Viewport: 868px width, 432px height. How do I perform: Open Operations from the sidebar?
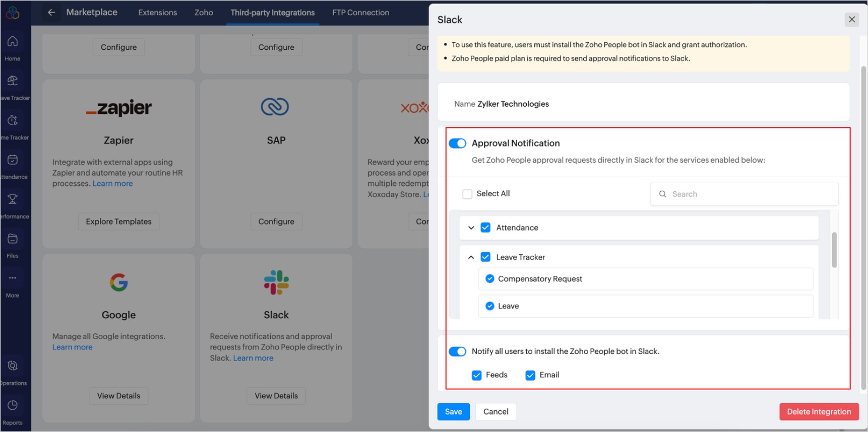click(13, 373)
